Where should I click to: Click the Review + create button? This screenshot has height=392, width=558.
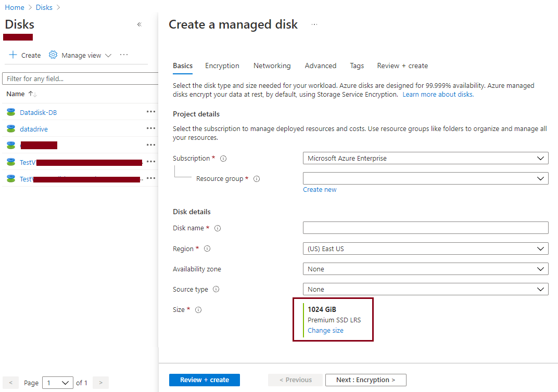pos(204,380)
